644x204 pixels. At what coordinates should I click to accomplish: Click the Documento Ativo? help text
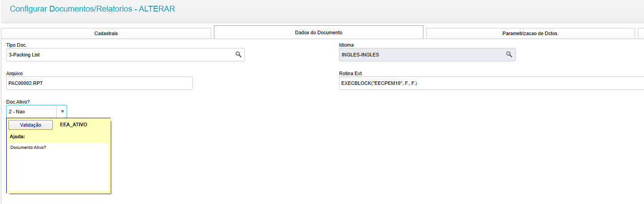[28, 148]
